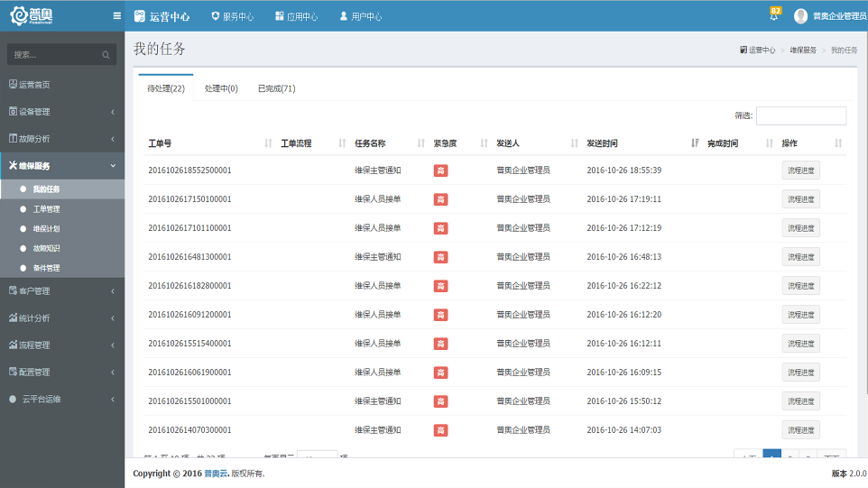
Task: Sort table by 工单流程 column icon
Action: [x=342, y=143]
